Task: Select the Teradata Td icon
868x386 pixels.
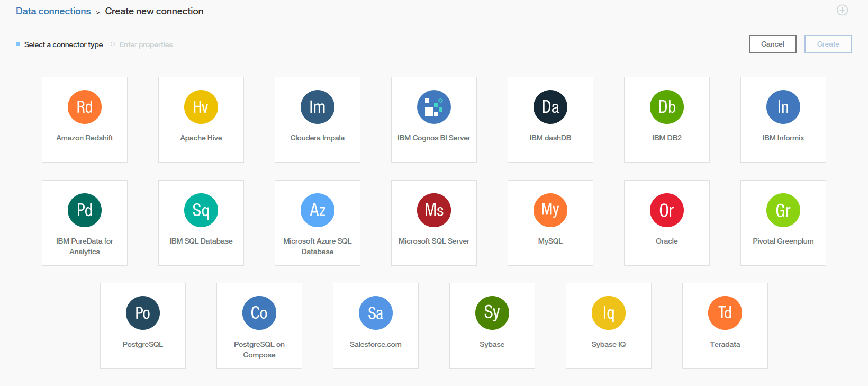Action: 725,313
